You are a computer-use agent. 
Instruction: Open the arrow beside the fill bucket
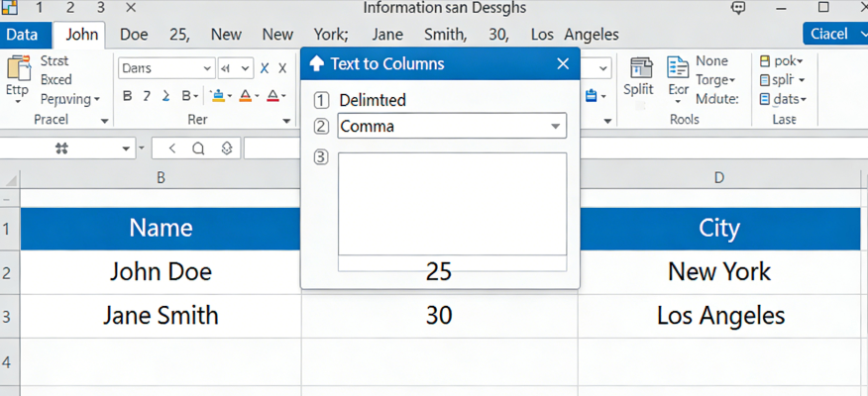tap(230, 97)
